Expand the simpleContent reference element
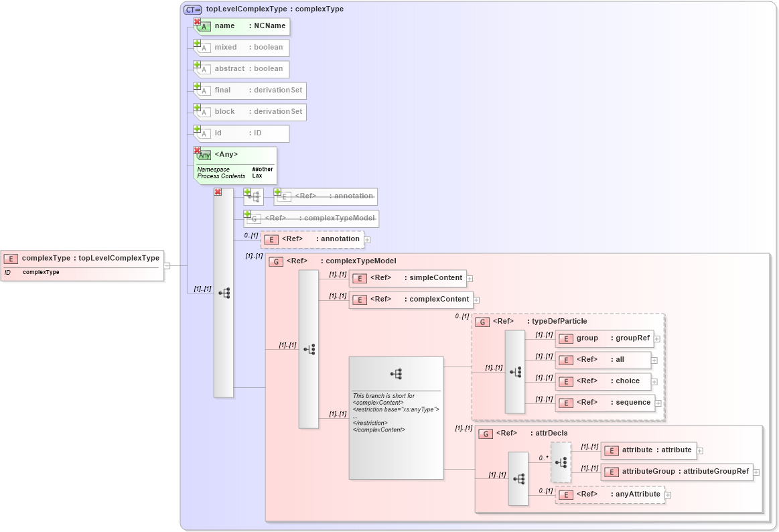 pyautogui.click(x=471, y=278)
